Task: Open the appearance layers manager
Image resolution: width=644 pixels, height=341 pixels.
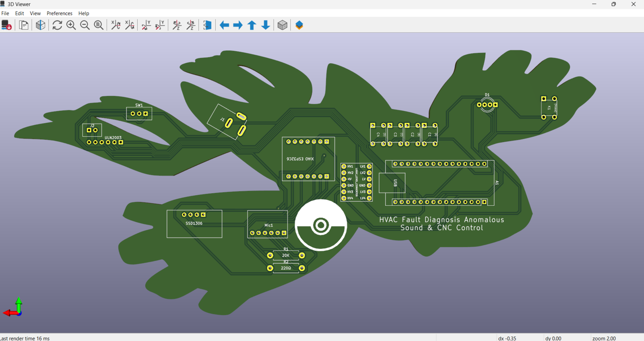Action: 299,25
